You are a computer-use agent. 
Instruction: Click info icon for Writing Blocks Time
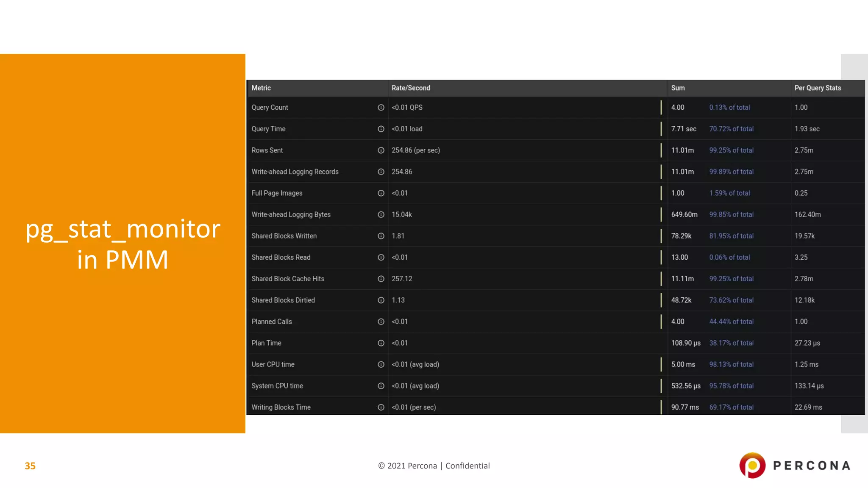pyautogui.click(x=381, y=407)
